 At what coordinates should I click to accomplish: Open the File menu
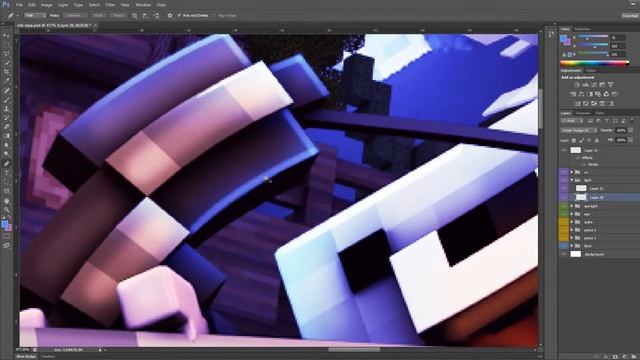click(x=19, y=5)
